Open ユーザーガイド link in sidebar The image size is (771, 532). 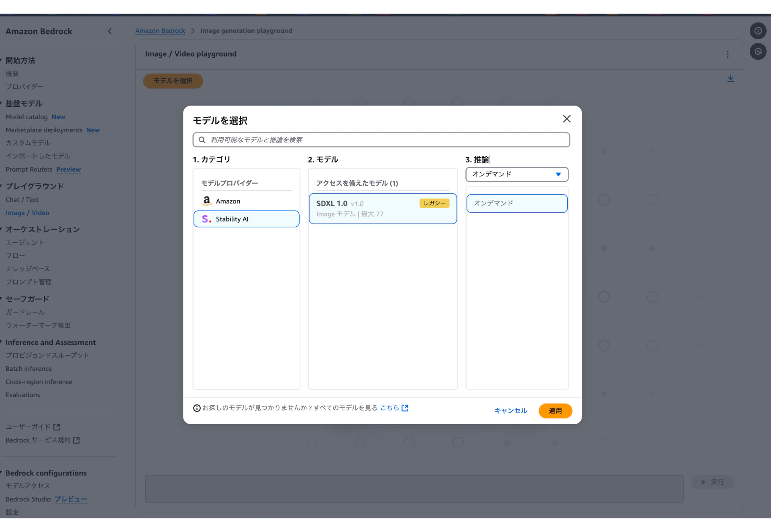point(28,427)
